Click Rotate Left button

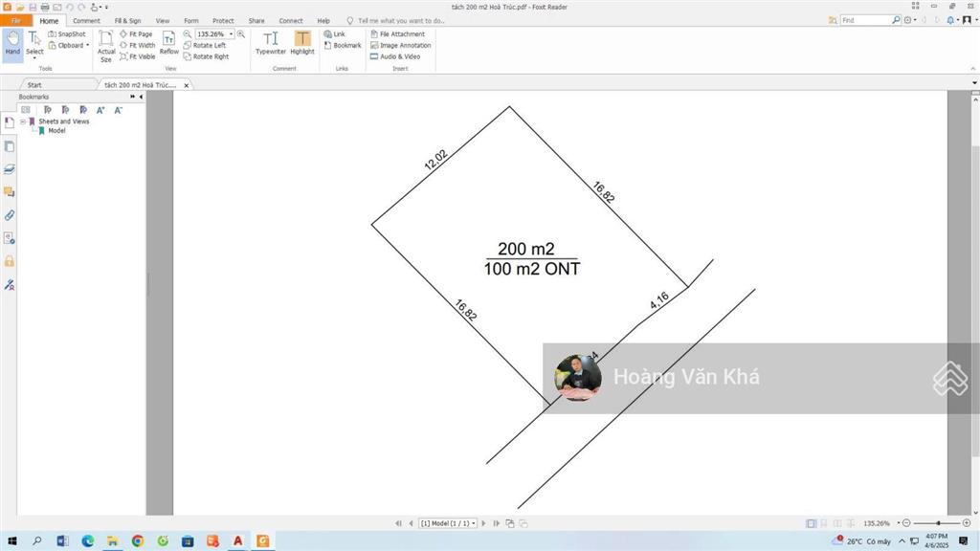(205, 45)
